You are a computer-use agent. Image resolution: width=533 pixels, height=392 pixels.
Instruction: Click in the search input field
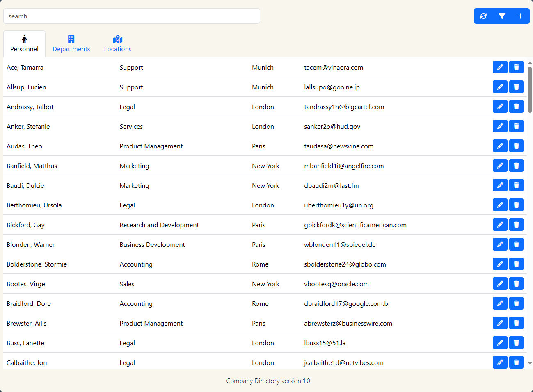(x=131, y=16)
